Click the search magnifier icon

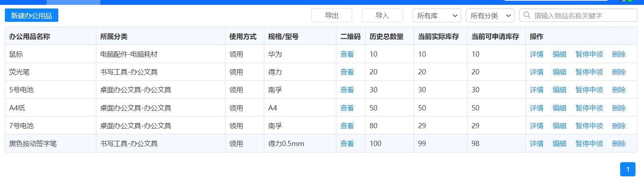point(527,15)
